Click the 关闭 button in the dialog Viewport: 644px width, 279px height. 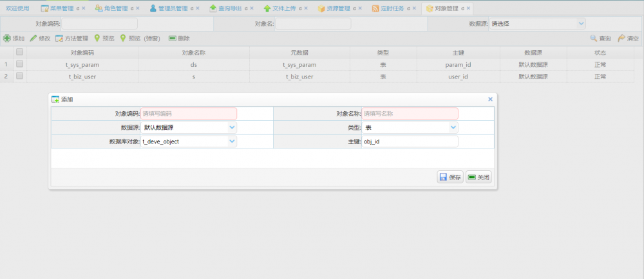point(478,177)
